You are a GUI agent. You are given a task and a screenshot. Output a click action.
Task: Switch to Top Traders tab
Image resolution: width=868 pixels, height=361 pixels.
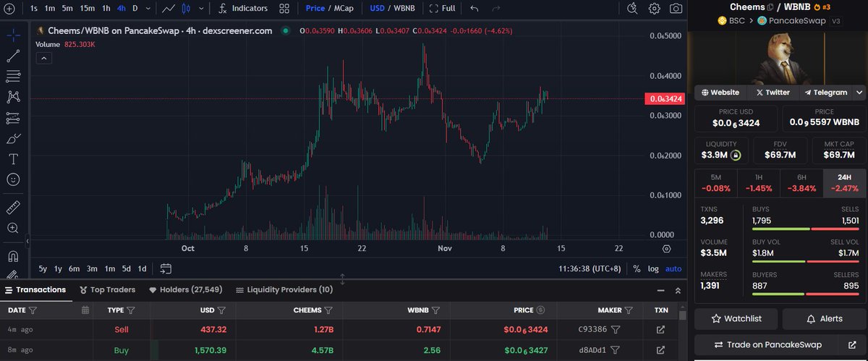[x=107, y=289]
